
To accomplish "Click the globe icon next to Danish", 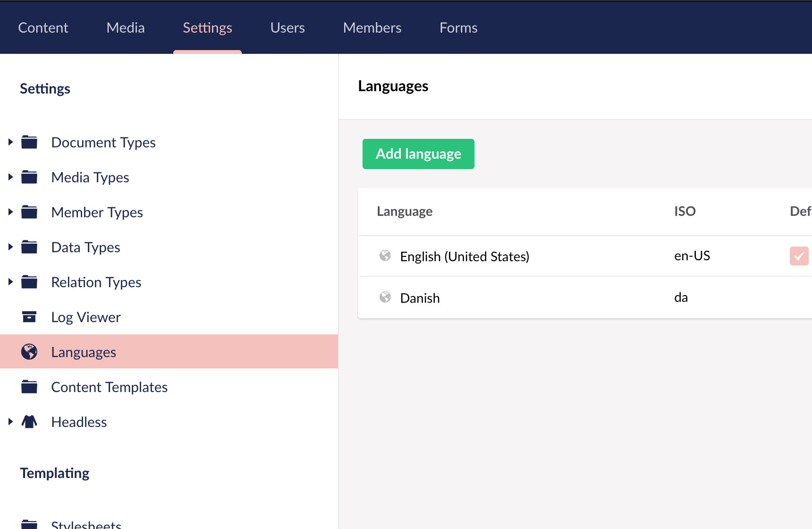I will 386,298.
